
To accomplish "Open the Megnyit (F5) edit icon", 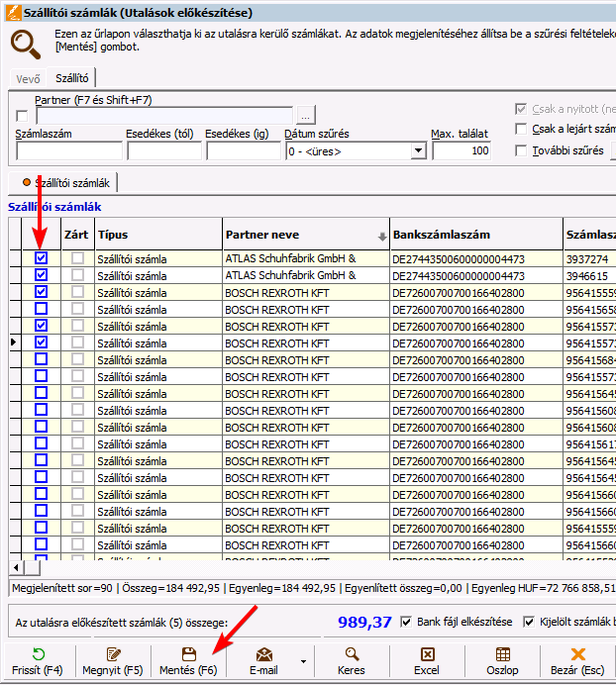I will point(113,654).
